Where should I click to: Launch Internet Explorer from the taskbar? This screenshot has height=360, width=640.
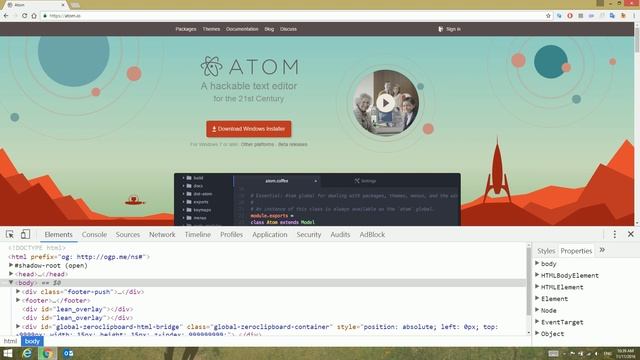tap(27, 353)
